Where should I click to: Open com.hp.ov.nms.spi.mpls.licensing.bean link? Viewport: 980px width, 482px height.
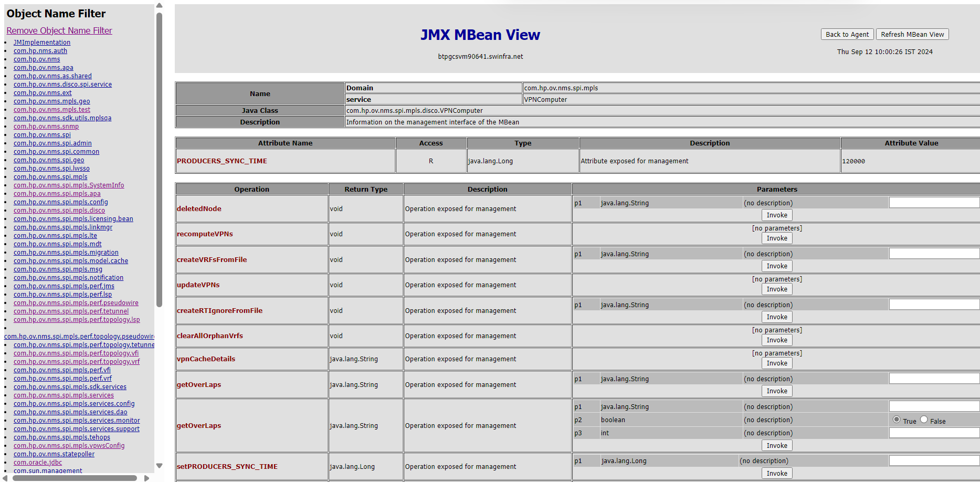[x=73, y=219]
